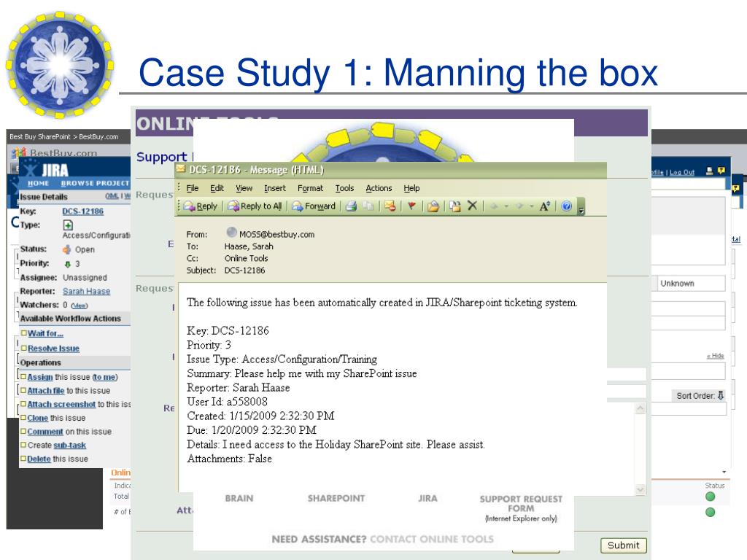Click the junk mail envelope icon

point(390,206)
